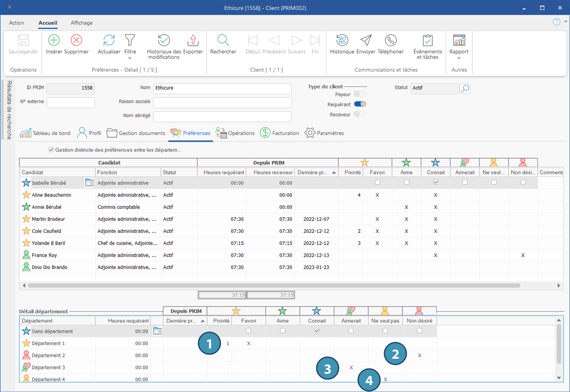Open the Rapport dropdown menu

(x=459, y=58)
